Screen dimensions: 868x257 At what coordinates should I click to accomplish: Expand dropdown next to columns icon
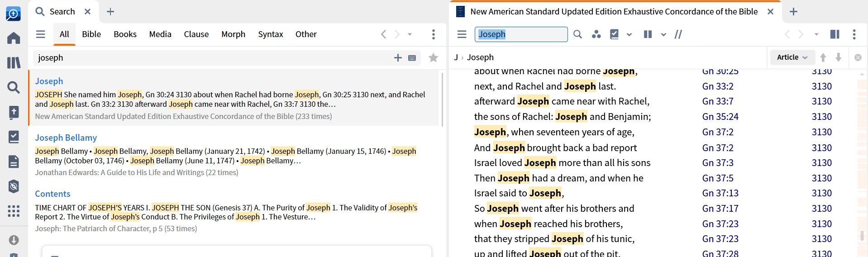click(663, 34)
